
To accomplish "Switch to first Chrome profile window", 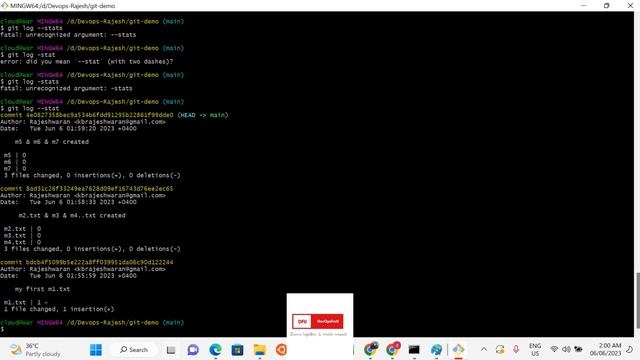I will [x=370, y=349].
